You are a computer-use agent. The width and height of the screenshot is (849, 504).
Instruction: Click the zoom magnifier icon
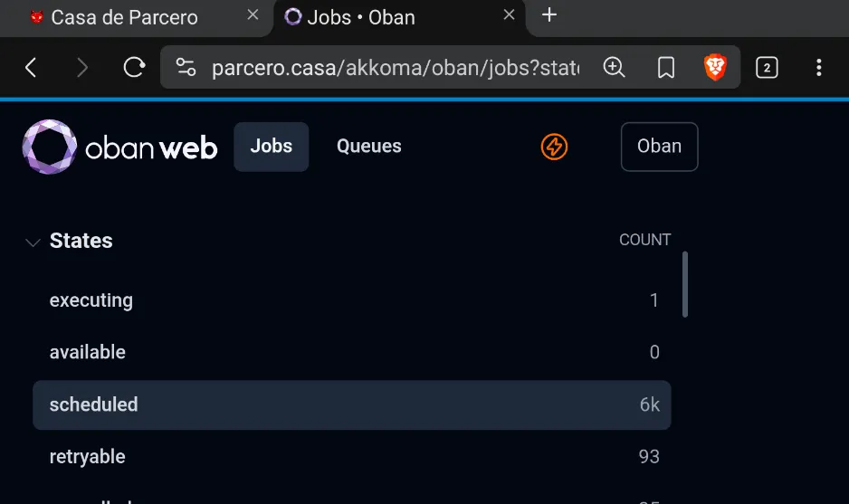[x=614, y=68]
